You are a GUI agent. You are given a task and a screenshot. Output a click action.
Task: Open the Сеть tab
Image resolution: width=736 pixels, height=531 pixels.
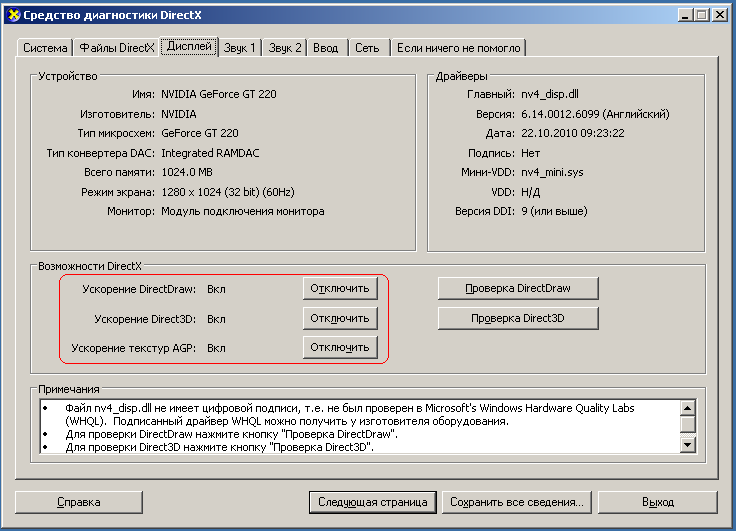pyautogui.click(x=367, y=48)
